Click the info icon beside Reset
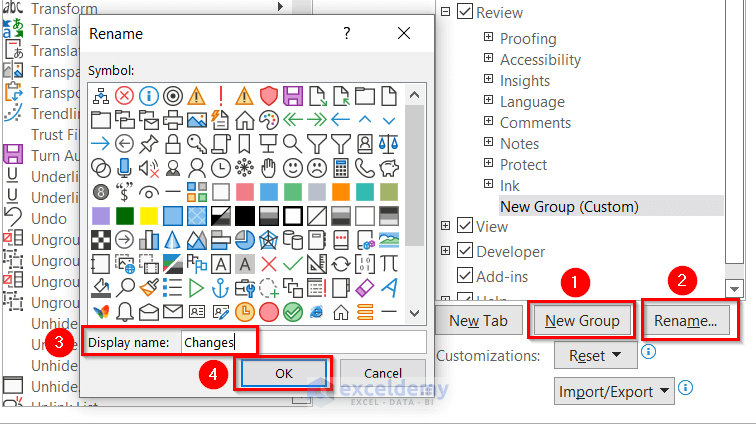756x424 pixels. (648, 352)
